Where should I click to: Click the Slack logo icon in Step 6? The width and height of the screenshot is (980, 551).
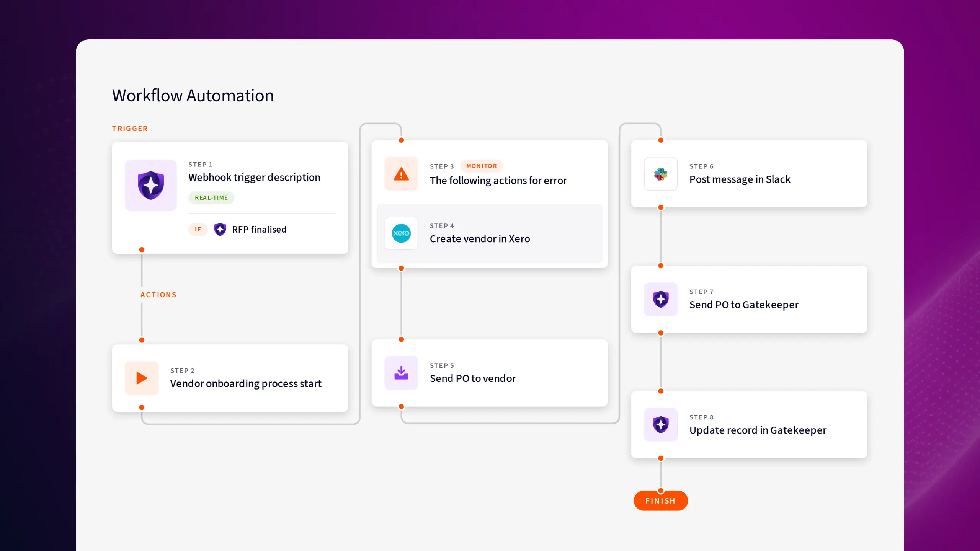(661, 174)
